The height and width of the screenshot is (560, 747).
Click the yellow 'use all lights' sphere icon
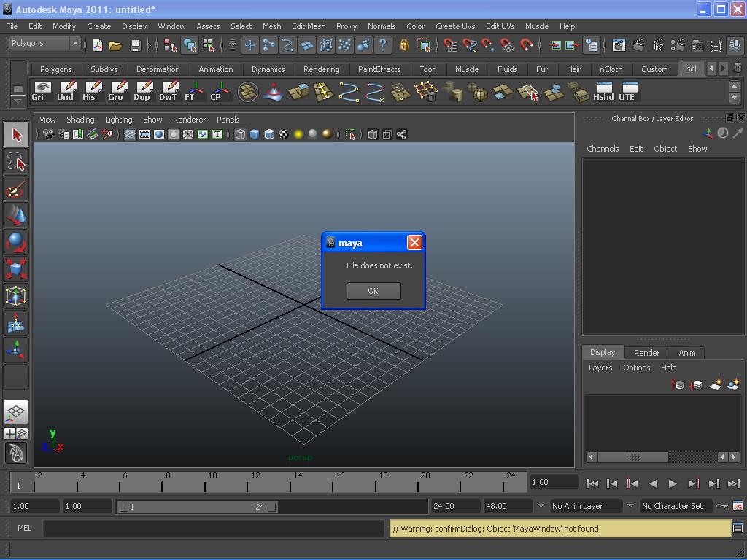point(298,134)
